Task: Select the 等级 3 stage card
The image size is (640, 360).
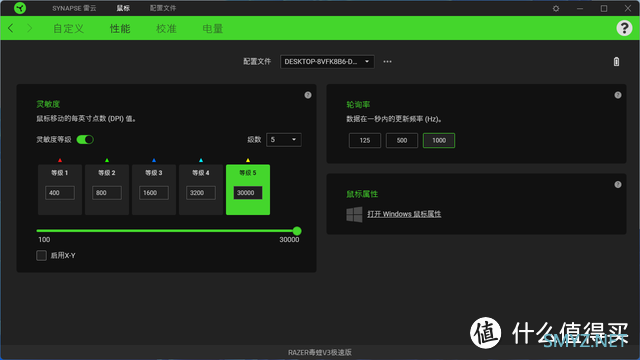Action: [x=154, y=190]
